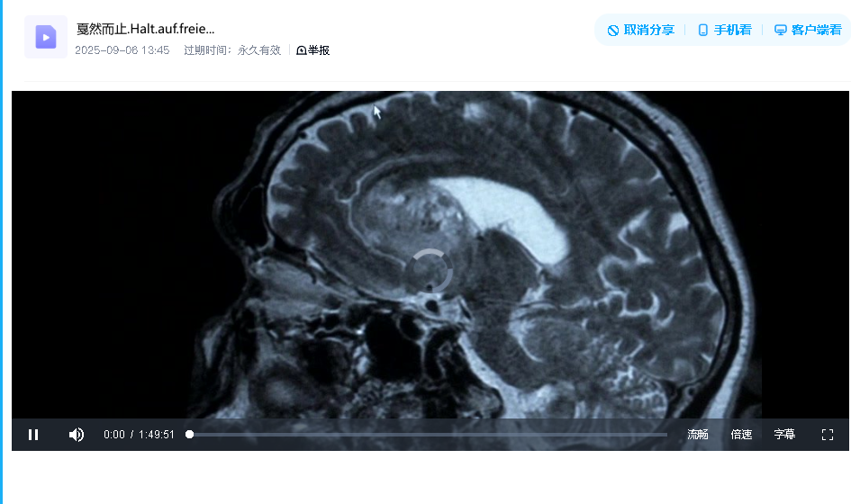The width and height of the screenshot is (851, 504).
Task: Click the progress bar playhead knob
Action: (x=189, y=435)
